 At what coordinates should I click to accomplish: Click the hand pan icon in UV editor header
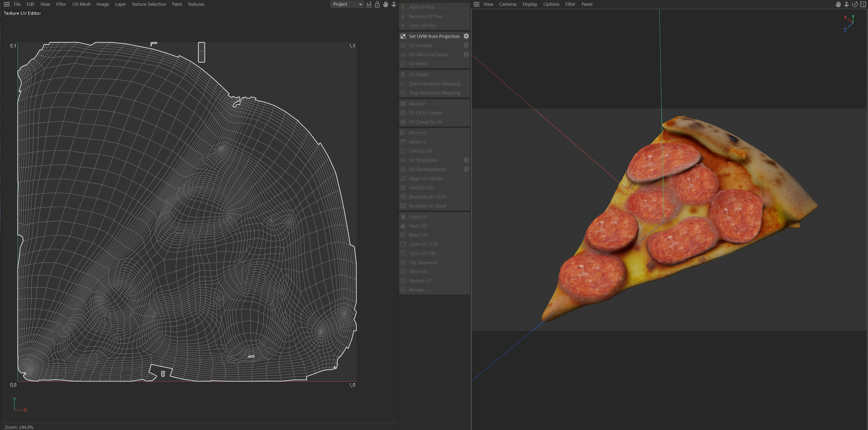(x=385, y=4)
